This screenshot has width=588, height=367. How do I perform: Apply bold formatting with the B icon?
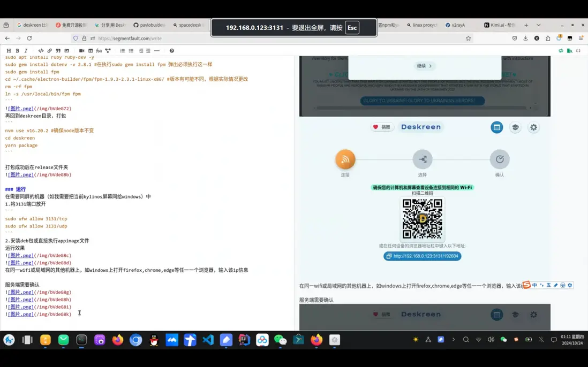(x=18, y=50)
